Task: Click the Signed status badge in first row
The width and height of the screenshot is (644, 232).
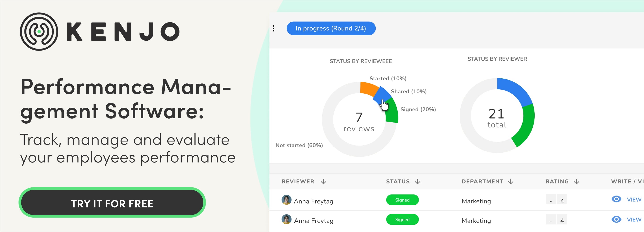Action: pyautogui.click(x=402, y=200)
